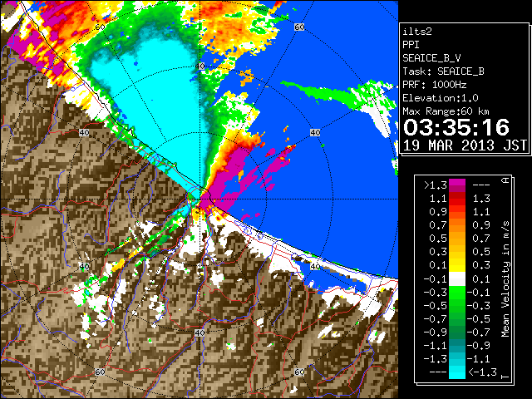
Task: Click the 'A' letter atop the legend
Action: (x=505, y=180)
